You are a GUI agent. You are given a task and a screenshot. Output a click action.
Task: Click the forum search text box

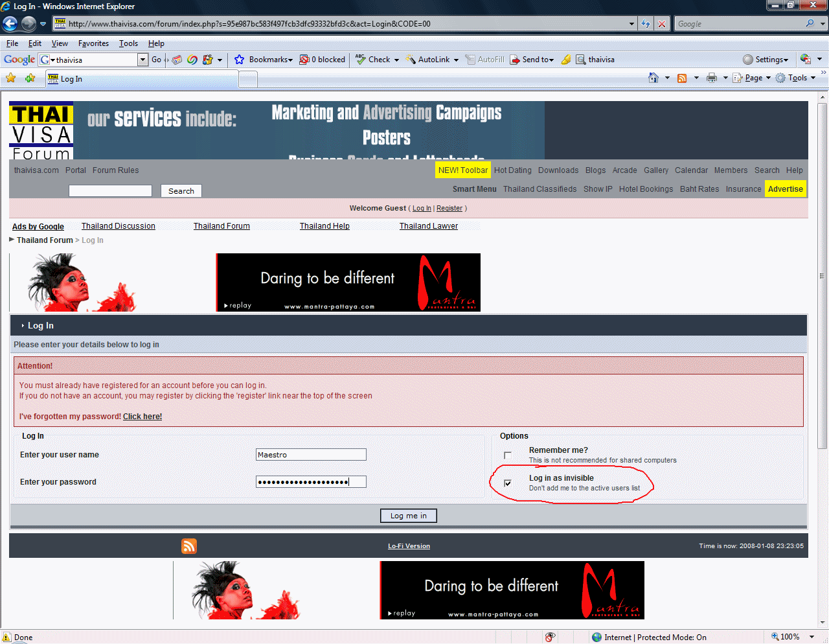click(x=110, y=191)
